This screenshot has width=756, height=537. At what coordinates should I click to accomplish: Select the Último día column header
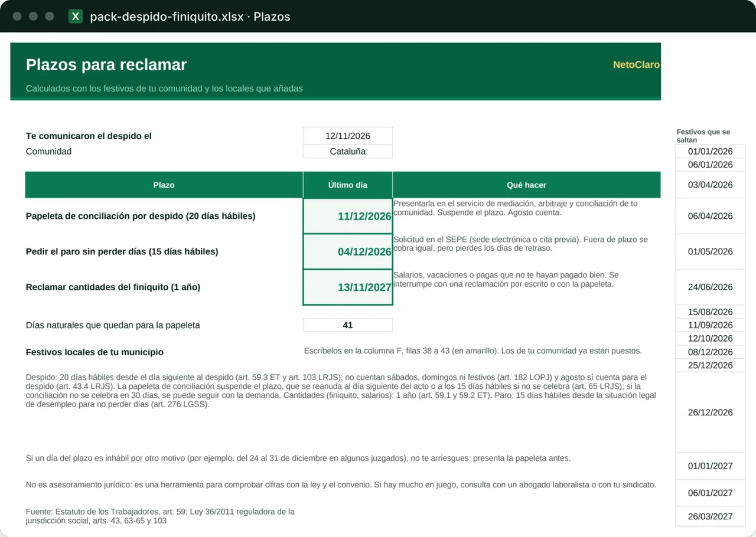(x=348, y=185)
